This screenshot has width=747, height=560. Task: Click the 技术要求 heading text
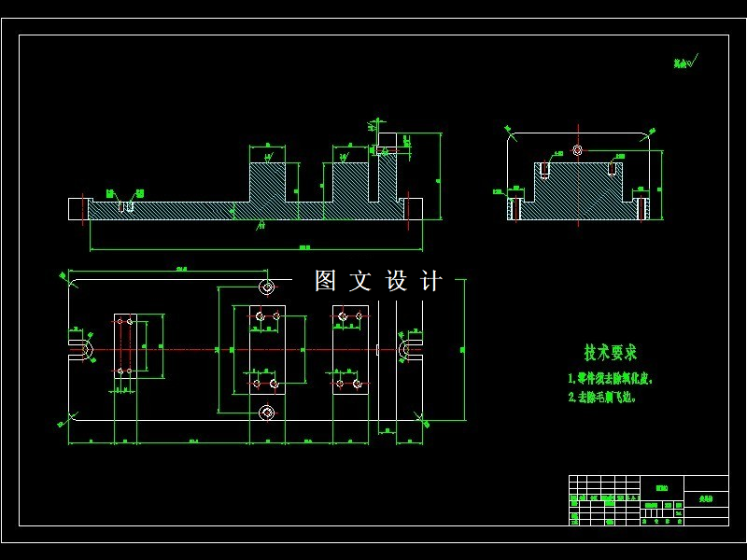[611, 353]
